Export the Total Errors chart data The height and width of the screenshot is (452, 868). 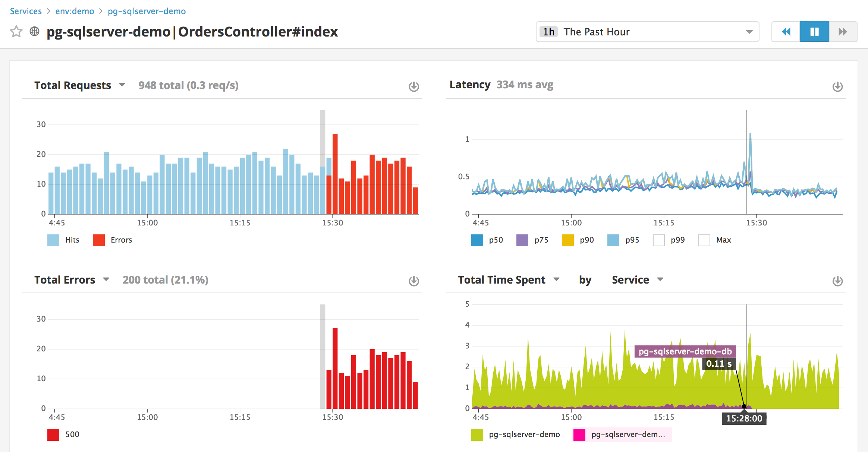pyautogui.click(x=413, y=281)
